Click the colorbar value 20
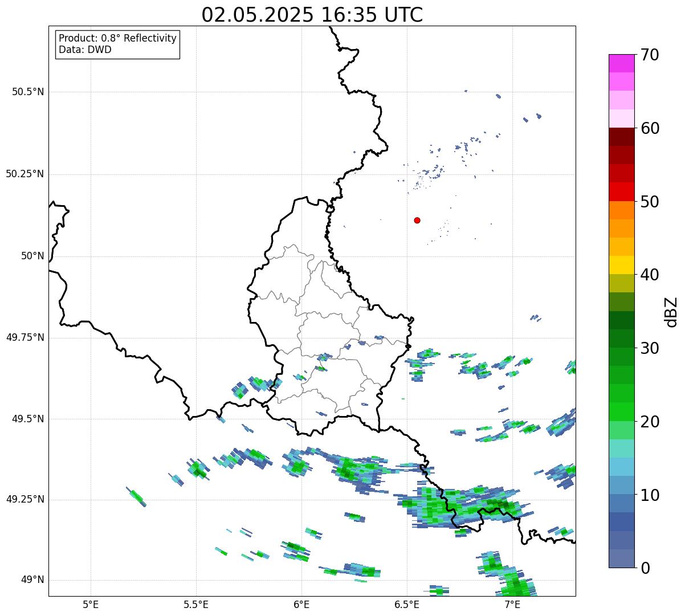Viewport: 685px width, 616px height. [650, 422]
